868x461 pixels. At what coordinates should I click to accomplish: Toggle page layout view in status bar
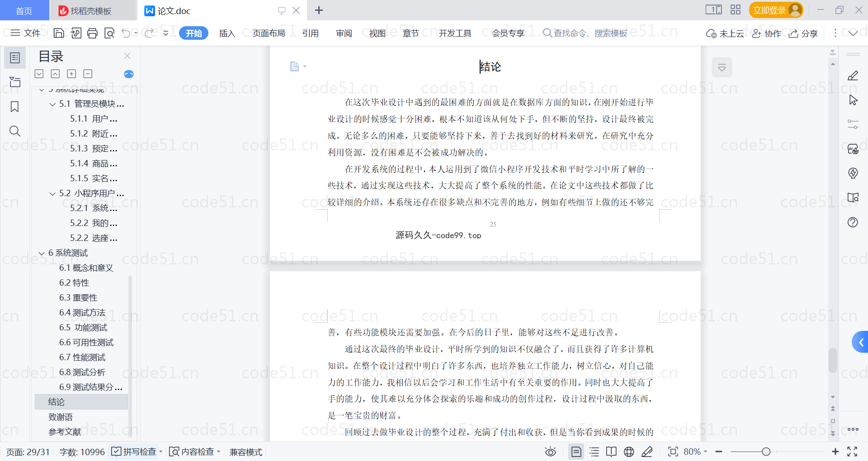576,452
